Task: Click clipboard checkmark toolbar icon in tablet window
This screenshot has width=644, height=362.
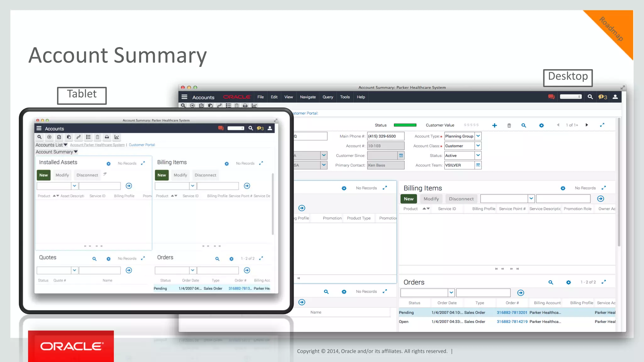Action: coord(59,137)
